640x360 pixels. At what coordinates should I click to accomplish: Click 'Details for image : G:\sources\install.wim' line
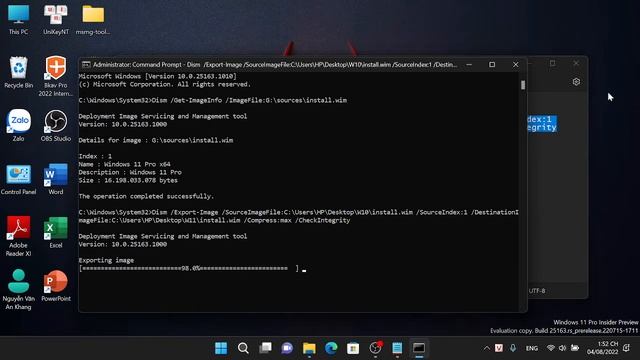(156, 140)
